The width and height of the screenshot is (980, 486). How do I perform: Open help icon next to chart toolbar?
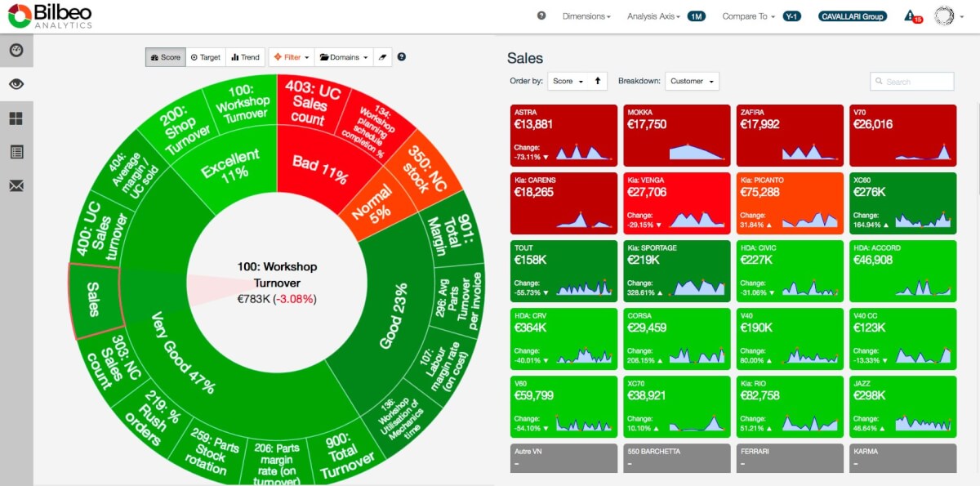point(402,57)
